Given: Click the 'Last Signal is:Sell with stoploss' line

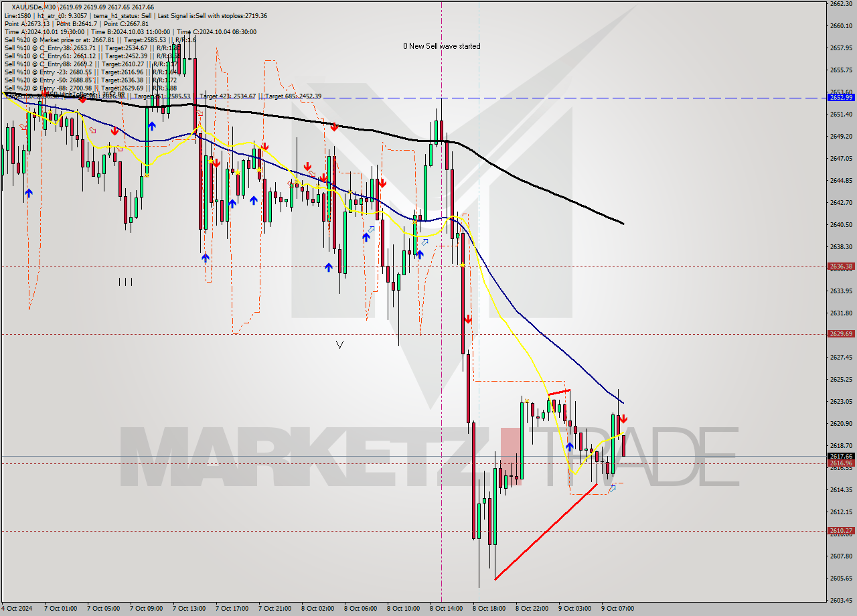Looking at the screenshot, I should pos(212,15).
